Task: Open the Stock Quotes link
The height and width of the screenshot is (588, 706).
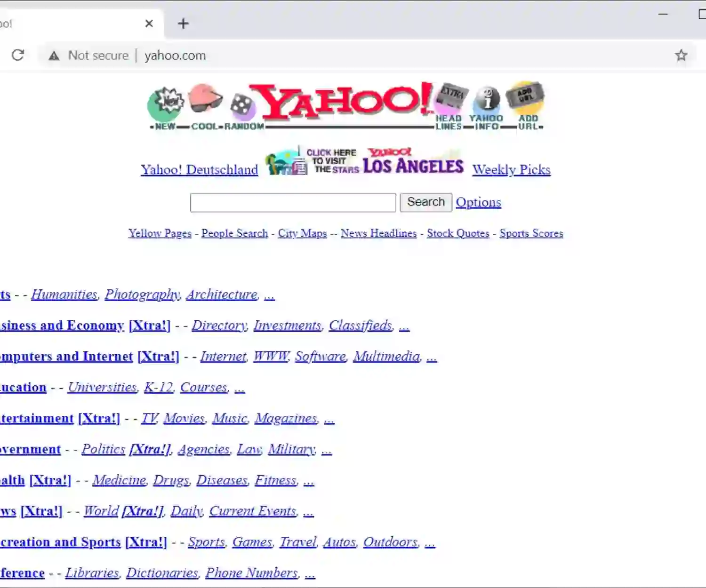Action: point(458,233)
